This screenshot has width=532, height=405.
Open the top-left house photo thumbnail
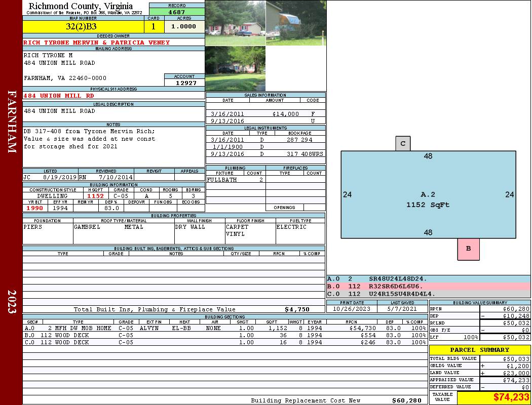(235, 23)
